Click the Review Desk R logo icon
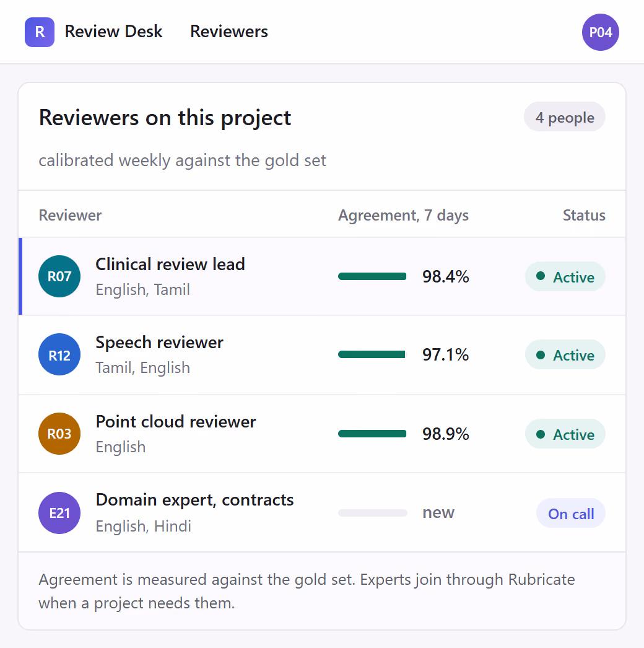 pyautogui.click(x=40, y=32)
